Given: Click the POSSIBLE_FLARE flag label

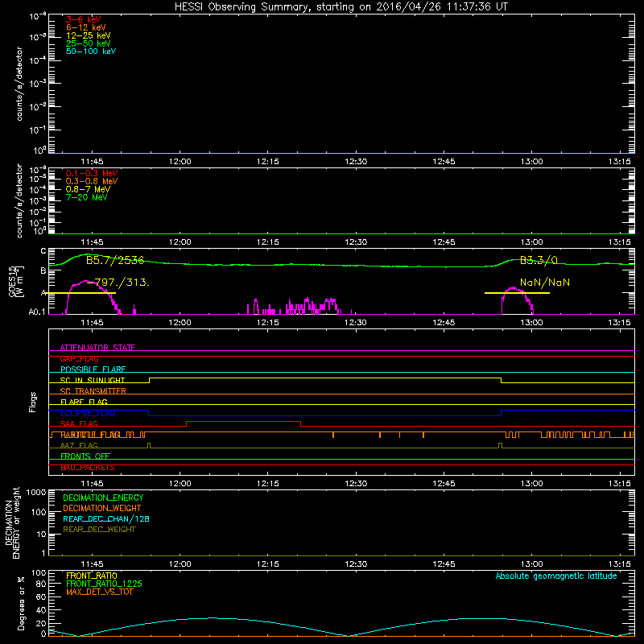Looking at the screenshot, I should tap(93, 369).
